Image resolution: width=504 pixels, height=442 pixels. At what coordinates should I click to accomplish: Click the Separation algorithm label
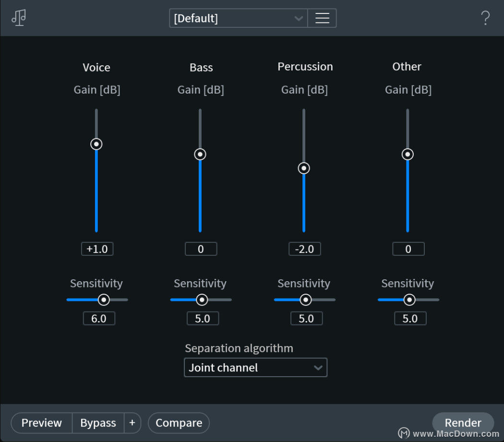pyautogui.click(x=239, y=348)
